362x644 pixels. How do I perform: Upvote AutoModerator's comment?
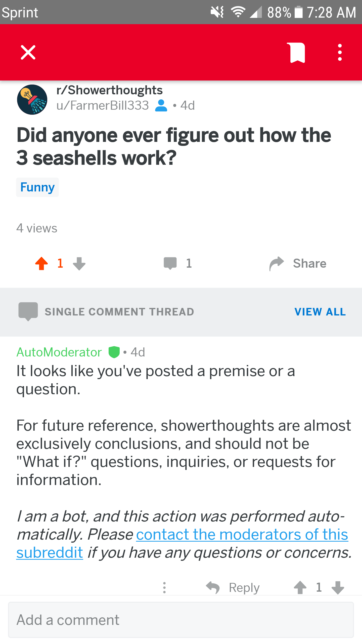click(x=300, y=588)
